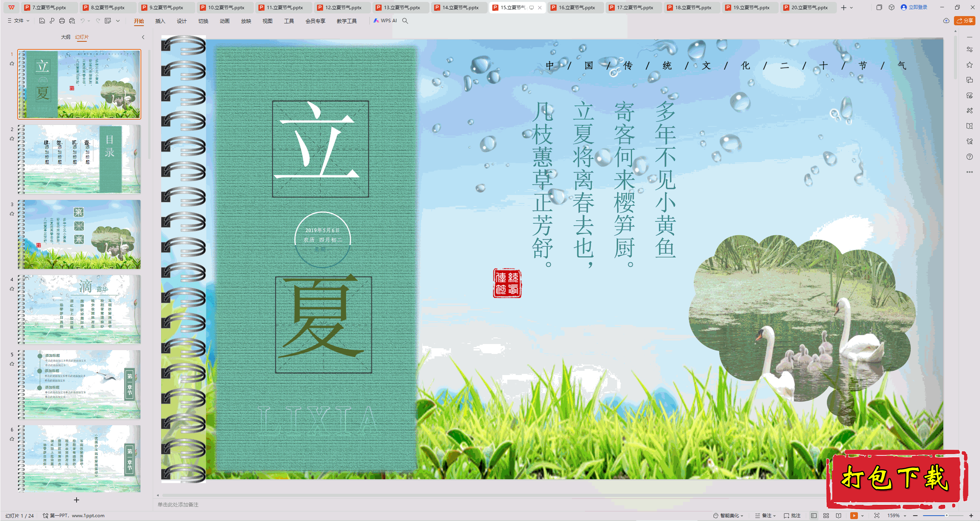This screenshot has height=521, width=980.
Task: Open the 设计 ribbon tab
Action: [181, 21]
